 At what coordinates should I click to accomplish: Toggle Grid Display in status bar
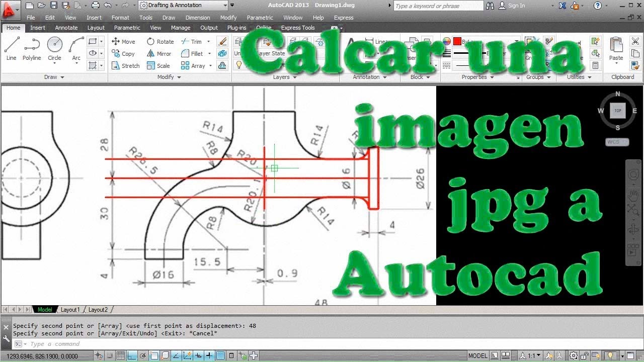[120, 356]
